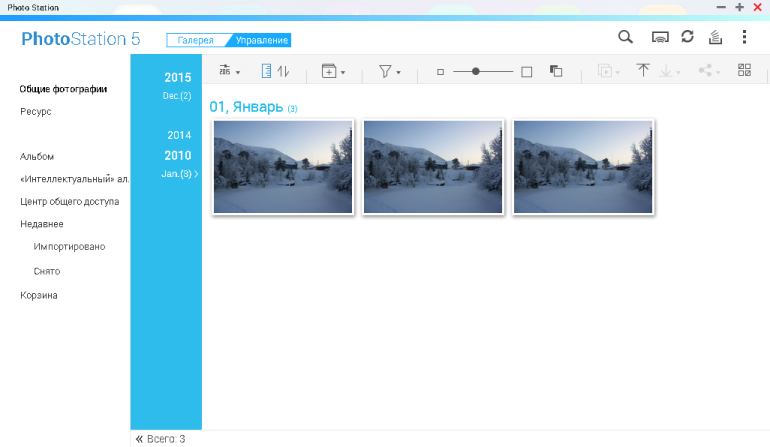Open «Интеллектуальный» альбом sidebar entry
This screenshot has width=770, height=447.
74,179
